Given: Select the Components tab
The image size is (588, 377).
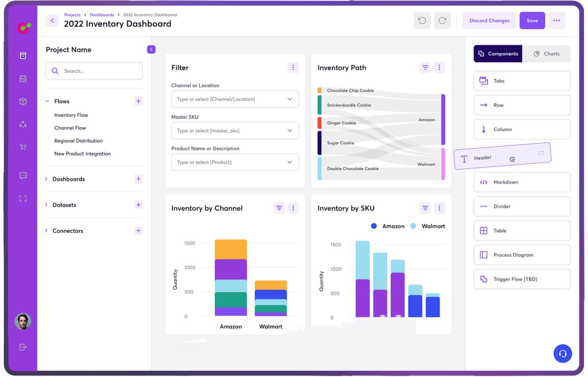Looking at the screenshot, I should click(498, 54).
